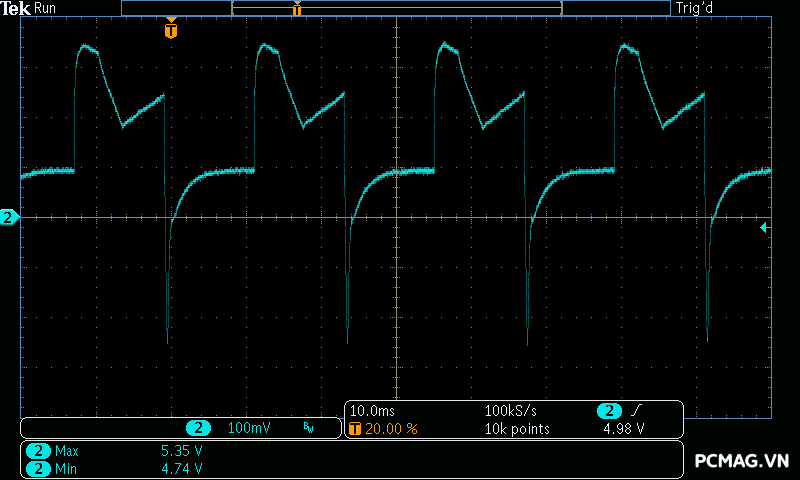800x480 pixels.
Task: Click the Run acquisition status label
Action: tap(46, 8)
